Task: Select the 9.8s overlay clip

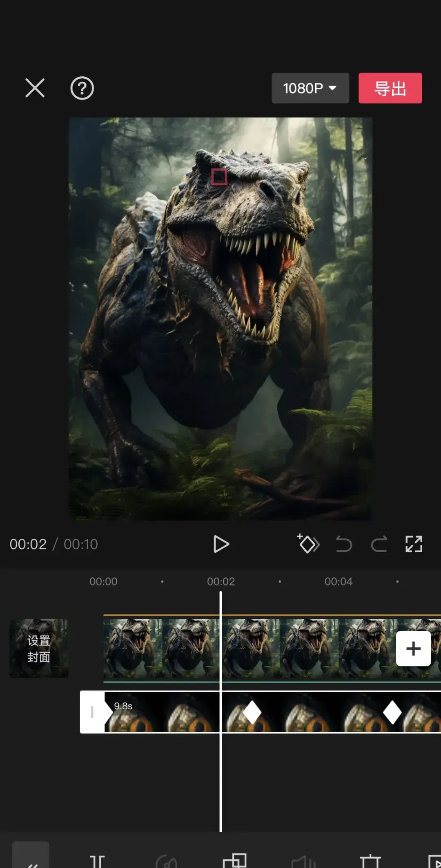Action: click(272, 712)
